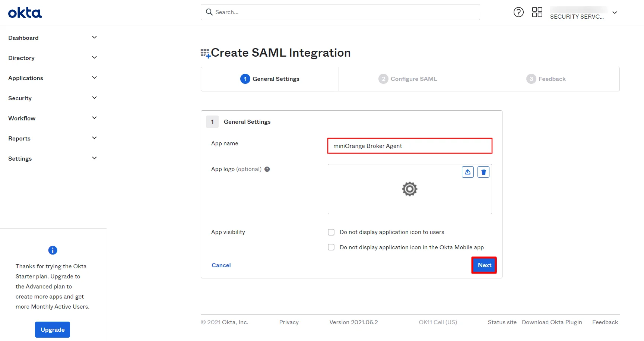Image resolution: width=644 pixels, height=341 pixels.
Task: Click the info icon above the Starter plan message
Action: 52,250
